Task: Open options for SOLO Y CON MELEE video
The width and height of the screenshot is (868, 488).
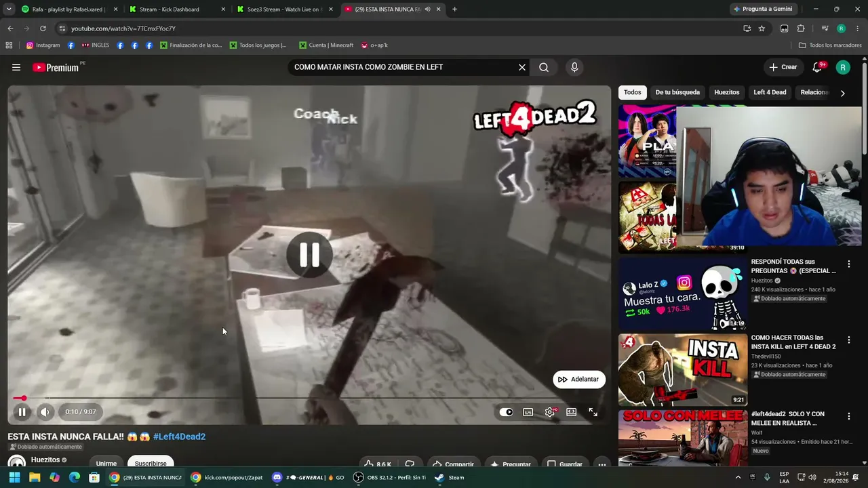Action: coord(848,416)
